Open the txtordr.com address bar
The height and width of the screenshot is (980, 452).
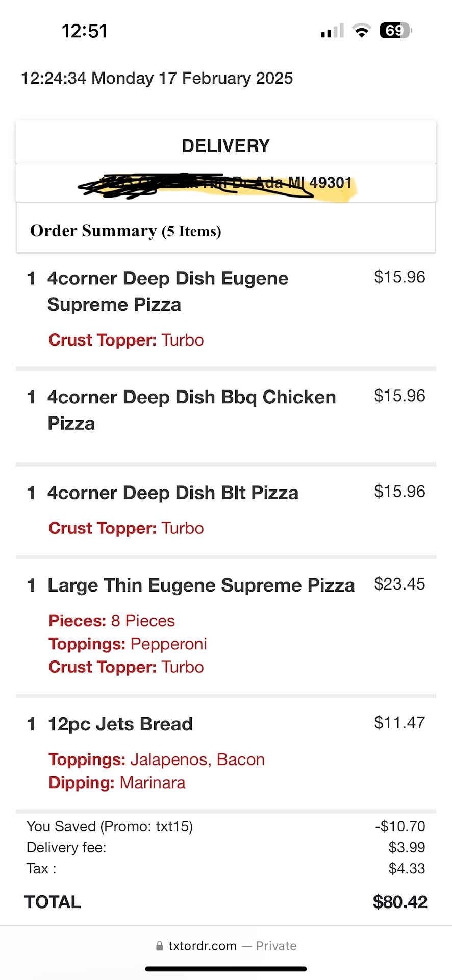point(226,946)
